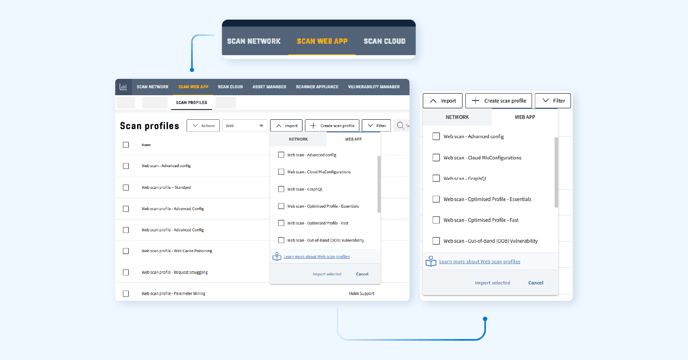Tick the select-all checkbox beside the Name header
Screen dimensions: 688x360
click(x=126, y=145)
